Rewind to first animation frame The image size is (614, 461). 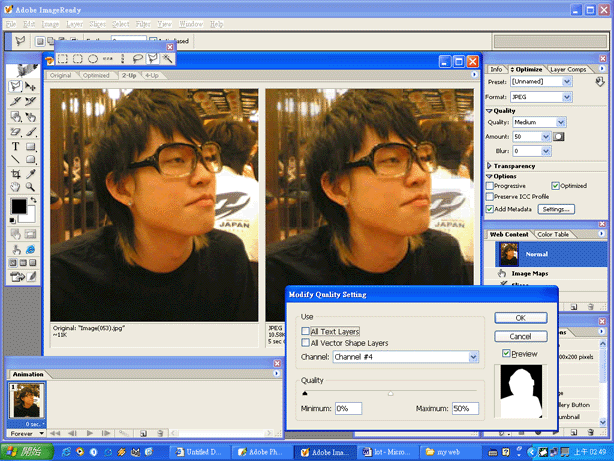tap(55, 433)
